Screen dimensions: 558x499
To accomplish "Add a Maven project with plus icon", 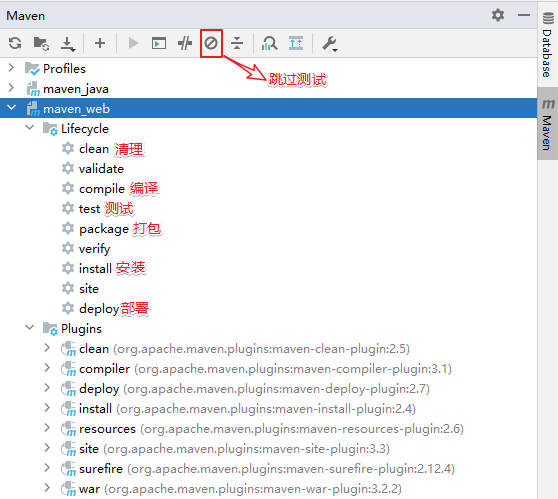I will pos(100,43).
